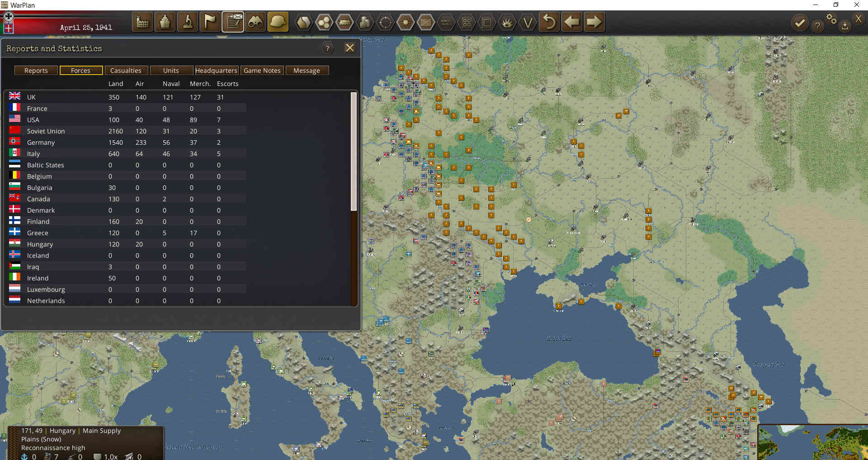The width and height of the screenshot is (868, 460).
Task: Click the Merch. column header
Action: pyautogui.click(x=200, y=84)
